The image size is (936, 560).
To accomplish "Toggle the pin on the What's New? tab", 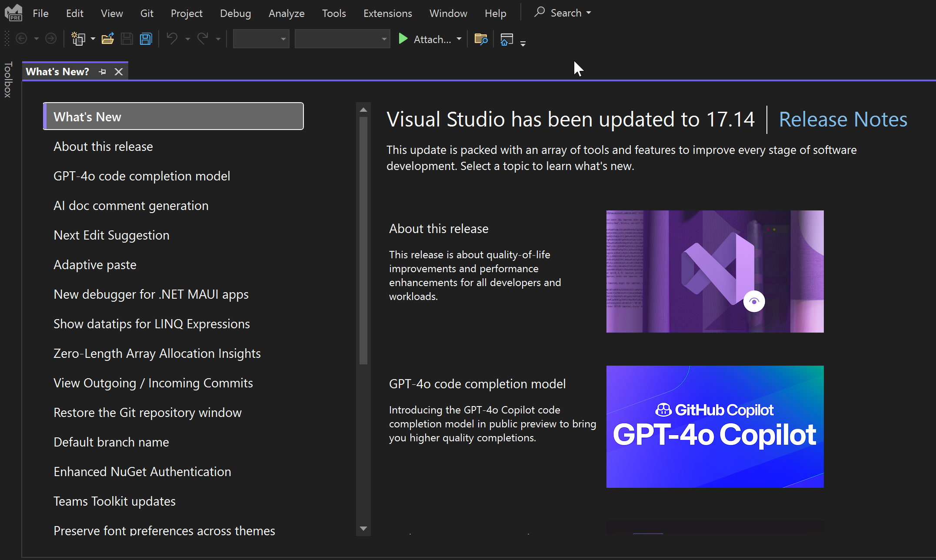I will (x=103, y=72).
